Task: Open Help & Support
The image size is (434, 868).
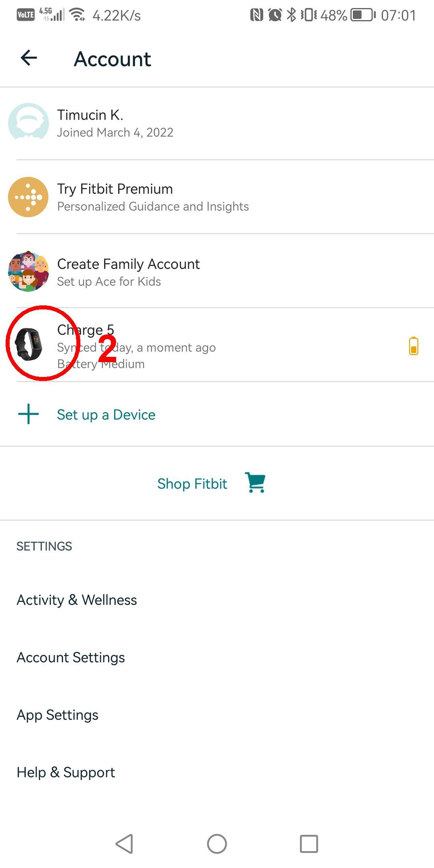Action: click(x=66, y=772)
